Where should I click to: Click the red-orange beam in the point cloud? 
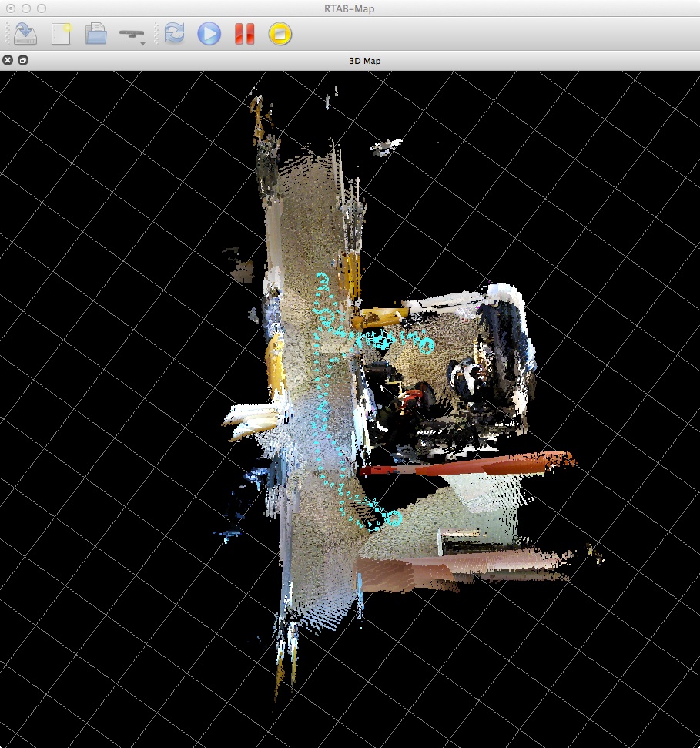click(x=470, y=465)
